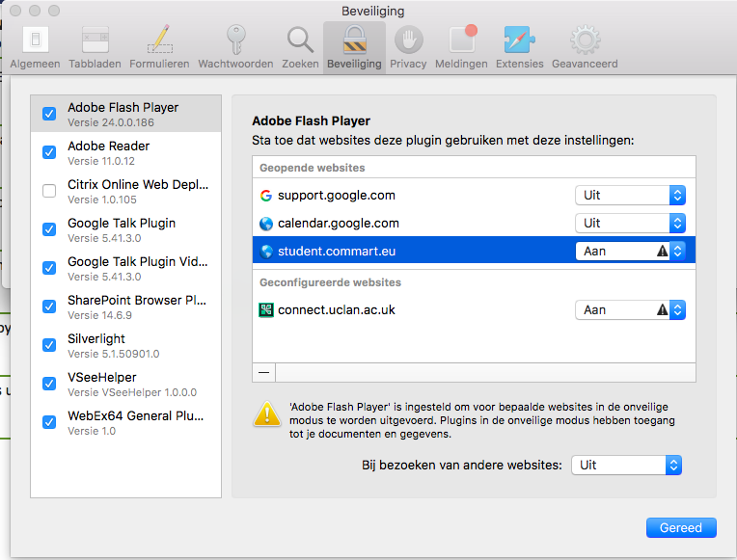The image size is (737, 560).
Task: Open the connect.uclan.ac.uk Aan dropdown
Action: pos(630,310)
